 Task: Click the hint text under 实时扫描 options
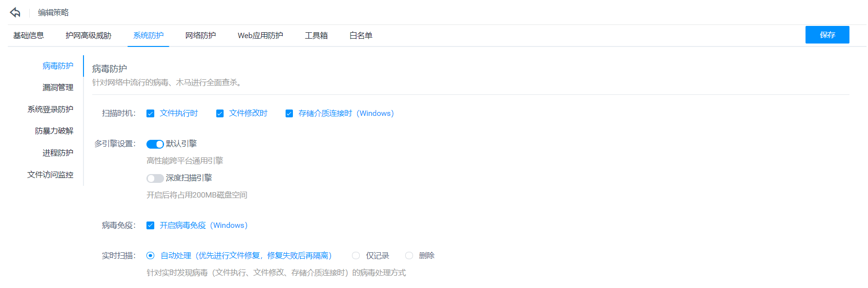(x=276, y=272)
